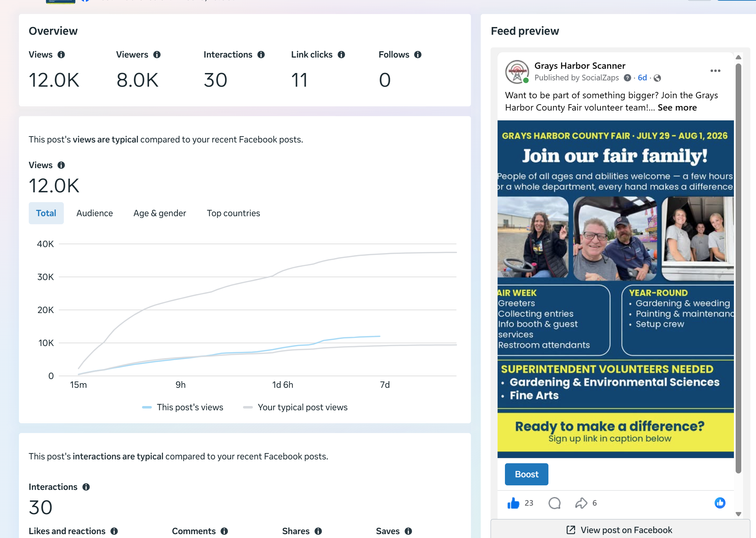Click the 40K axis label

point(46,244)
